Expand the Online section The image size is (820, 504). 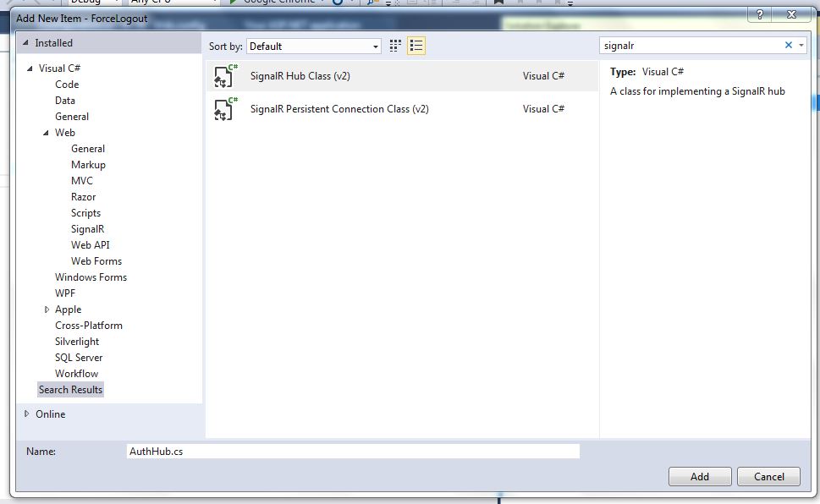[27, 414]
